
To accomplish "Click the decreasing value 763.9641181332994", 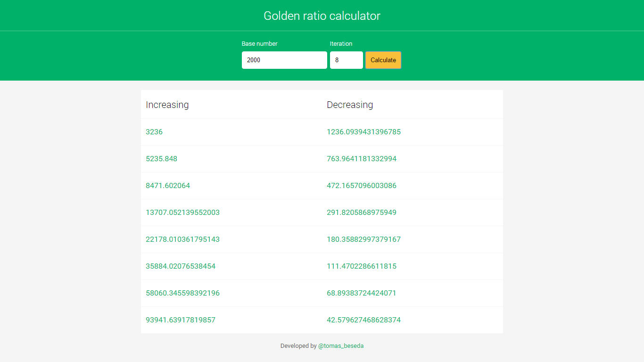I will pos(362,159).
